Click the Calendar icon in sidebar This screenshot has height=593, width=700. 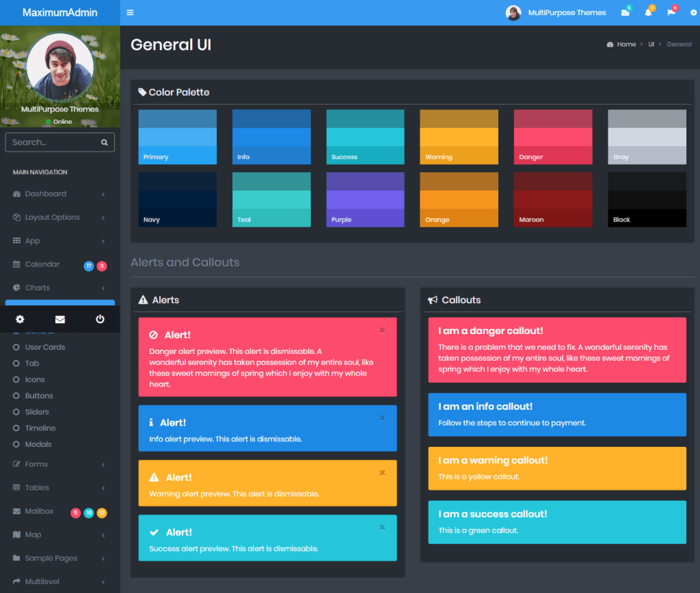point(16,264)
